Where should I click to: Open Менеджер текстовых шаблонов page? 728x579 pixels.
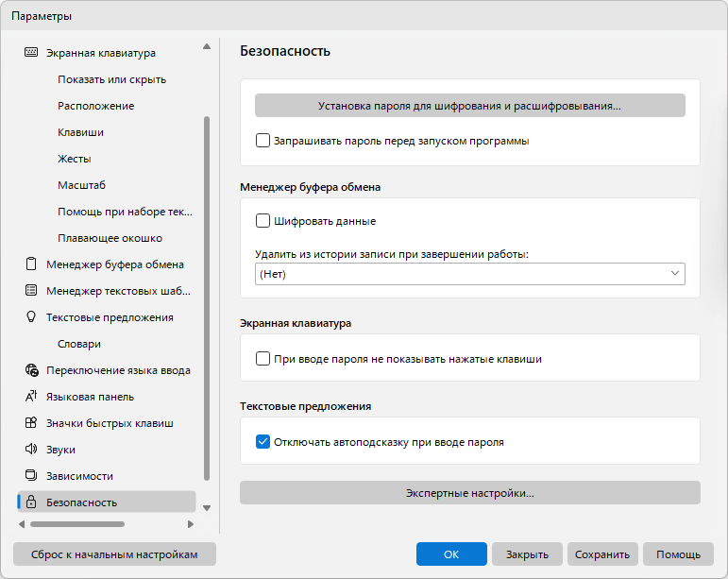pyautogui.click(x=118, y=291)
